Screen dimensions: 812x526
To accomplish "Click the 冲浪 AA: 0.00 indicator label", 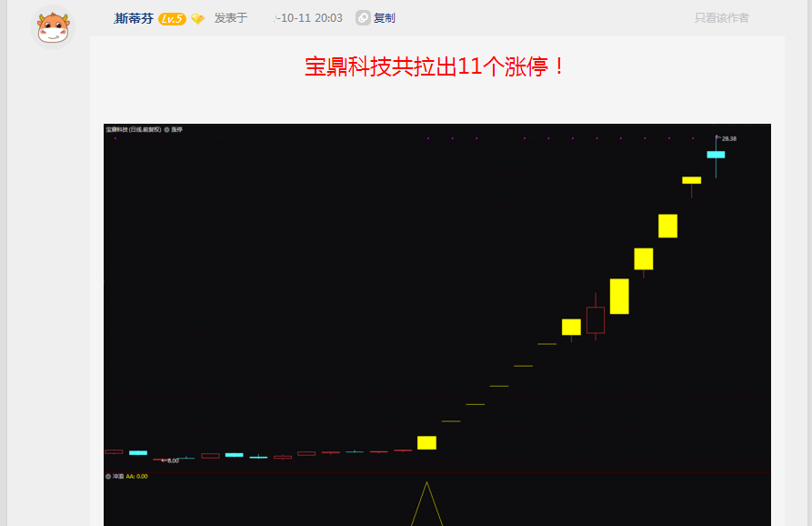I will tap(130, 476).
